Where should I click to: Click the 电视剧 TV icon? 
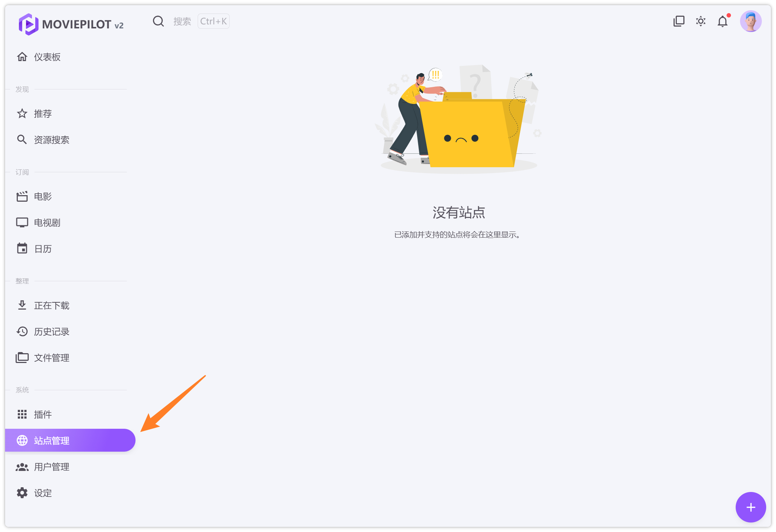point(22,222)
